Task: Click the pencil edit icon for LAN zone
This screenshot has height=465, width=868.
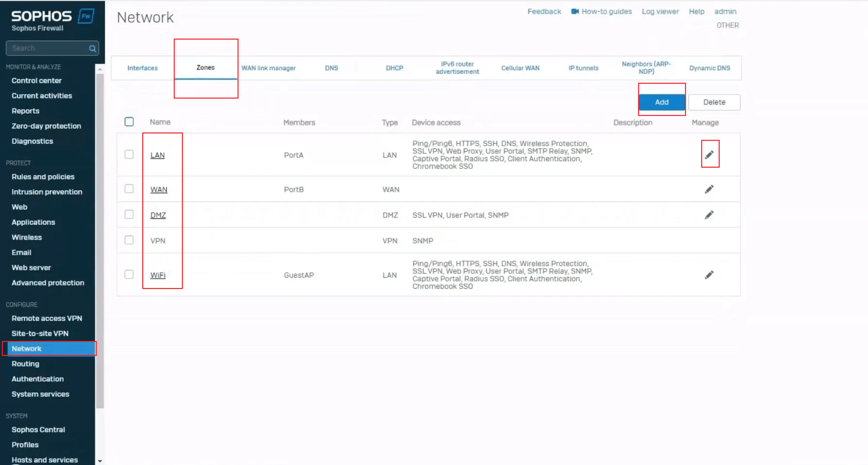Action: pyautogui.click(x=709, y=155)
